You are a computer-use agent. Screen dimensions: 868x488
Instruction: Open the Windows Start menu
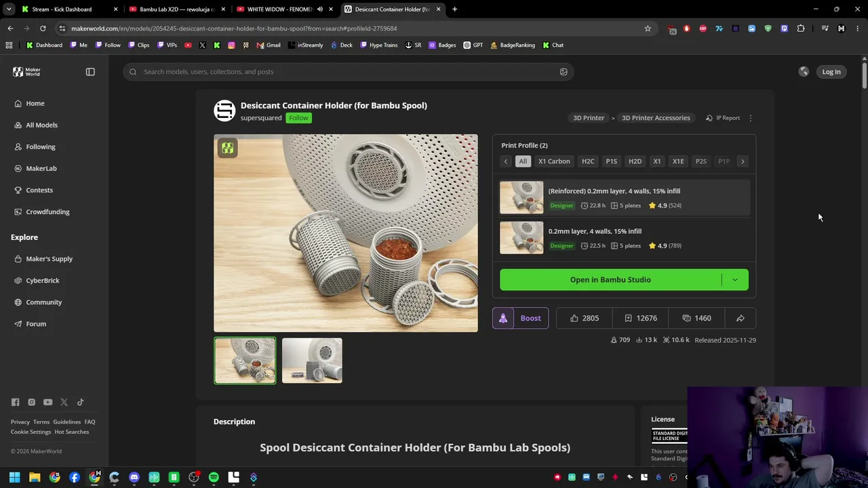15,477
